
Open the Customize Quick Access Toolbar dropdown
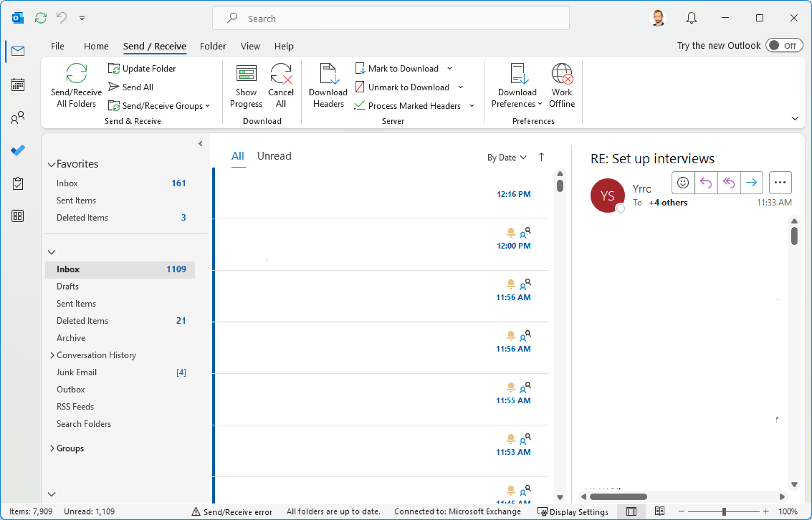click(82, 18)
